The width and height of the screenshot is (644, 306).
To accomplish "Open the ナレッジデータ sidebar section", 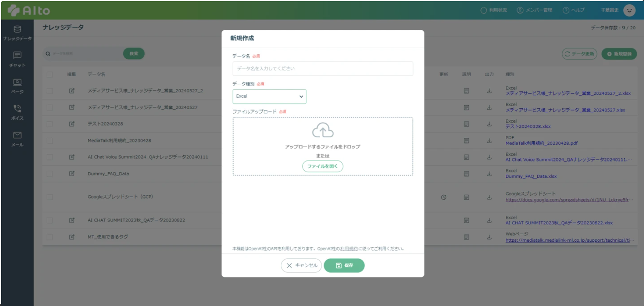I will tap(17, 33).
